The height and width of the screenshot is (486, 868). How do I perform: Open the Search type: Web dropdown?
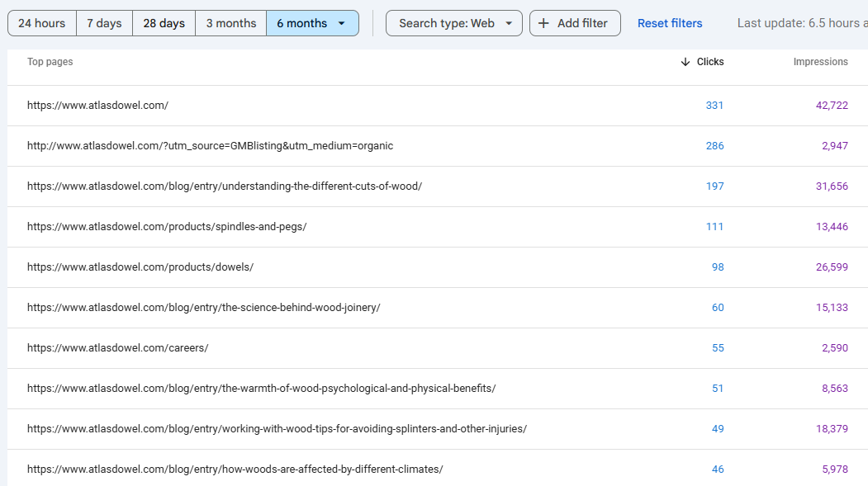click(x=454, y=23)
